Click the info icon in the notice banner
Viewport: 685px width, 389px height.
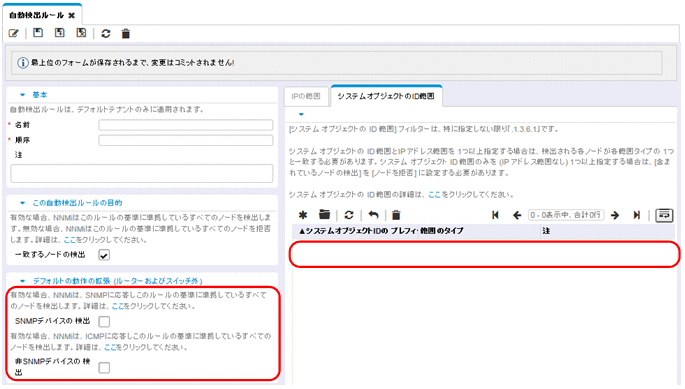coord(23,63)
